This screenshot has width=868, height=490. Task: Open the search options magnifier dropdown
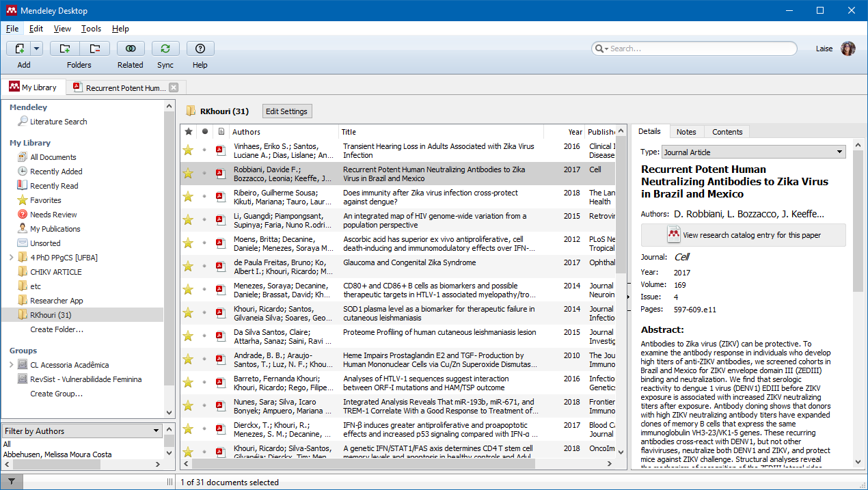(x=601, y=49)
